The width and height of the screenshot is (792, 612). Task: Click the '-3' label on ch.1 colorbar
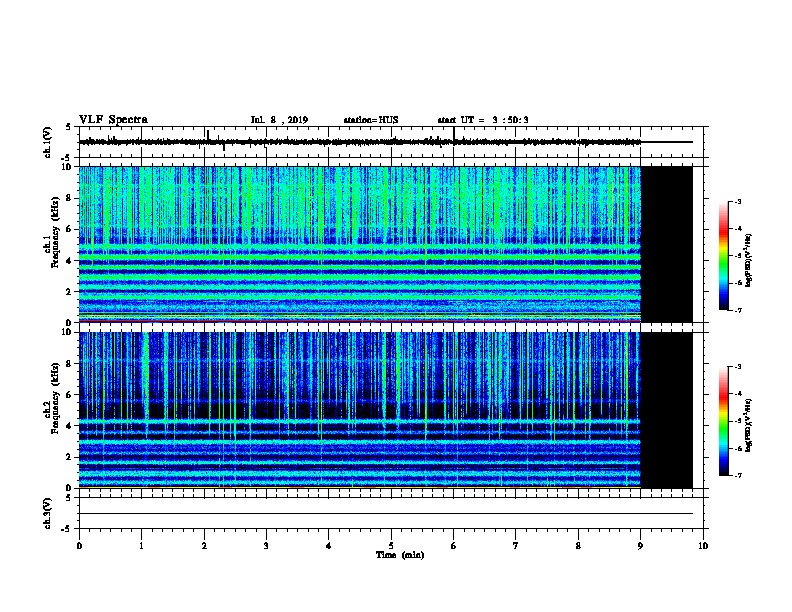(738, 202)
